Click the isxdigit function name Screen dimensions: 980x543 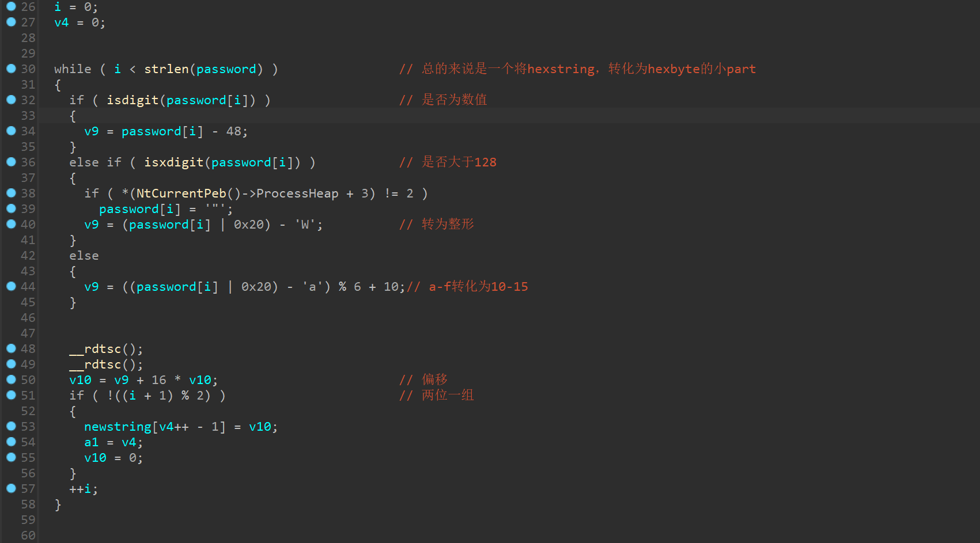[x=173, y=162]
